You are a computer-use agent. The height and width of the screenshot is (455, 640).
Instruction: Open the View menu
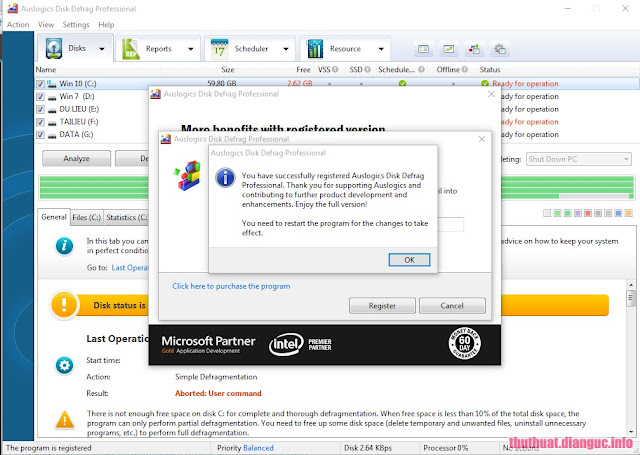pos(46,24)
